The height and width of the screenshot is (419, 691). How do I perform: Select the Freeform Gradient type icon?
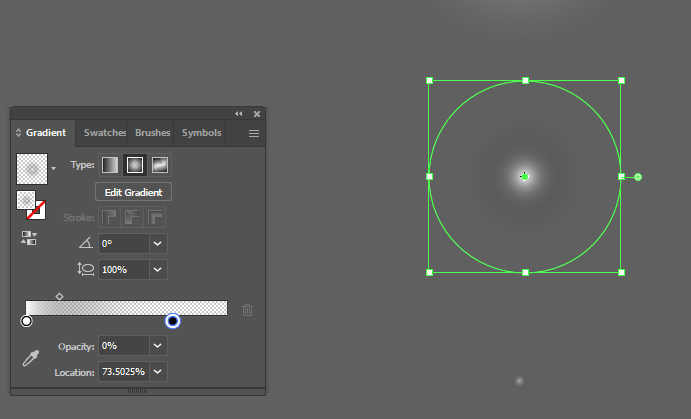point(160,165)
